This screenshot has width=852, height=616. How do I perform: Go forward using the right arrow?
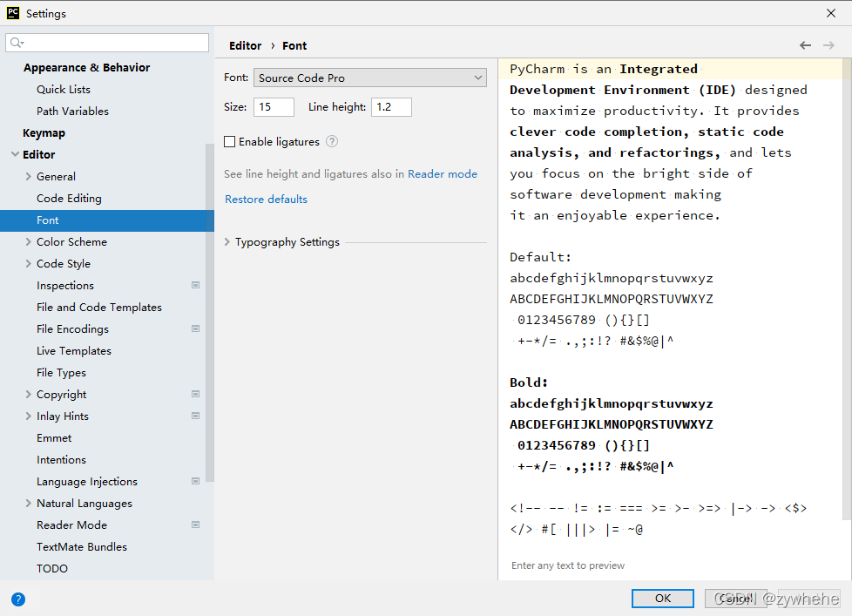[x=828, y=45]
